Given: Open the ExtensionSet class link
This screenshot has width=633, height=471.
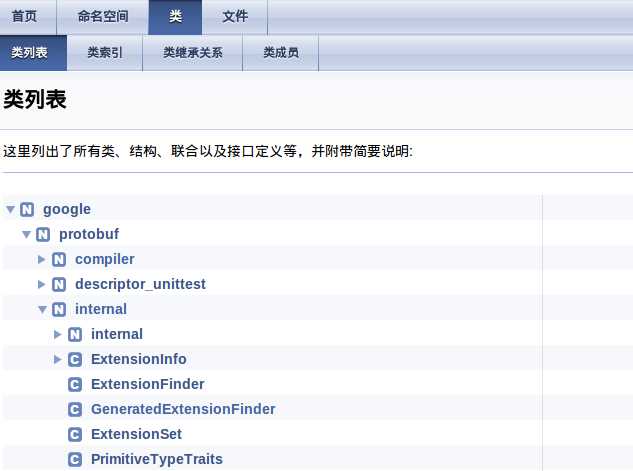Looking at the screenshot, I should 136,435.
